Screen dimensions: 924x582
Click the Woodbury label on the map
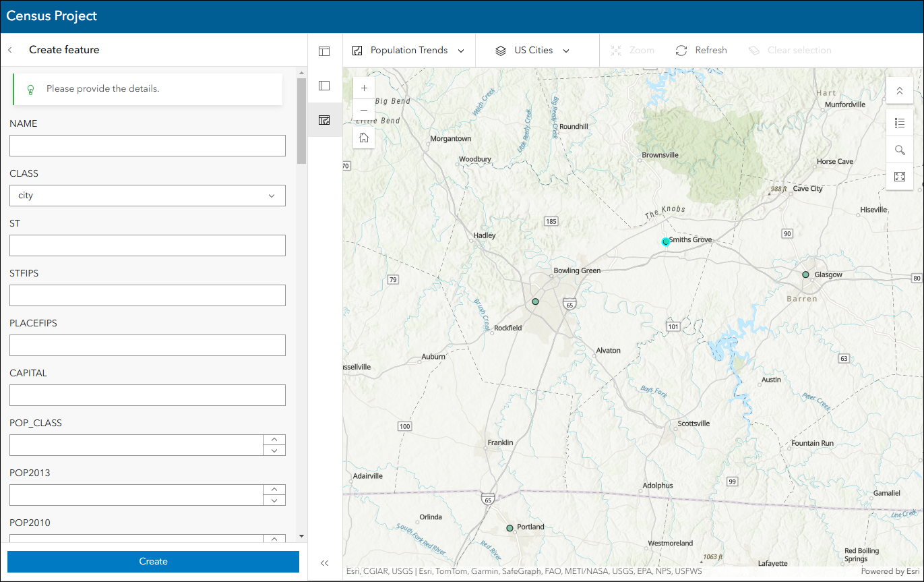coord(475,159)
